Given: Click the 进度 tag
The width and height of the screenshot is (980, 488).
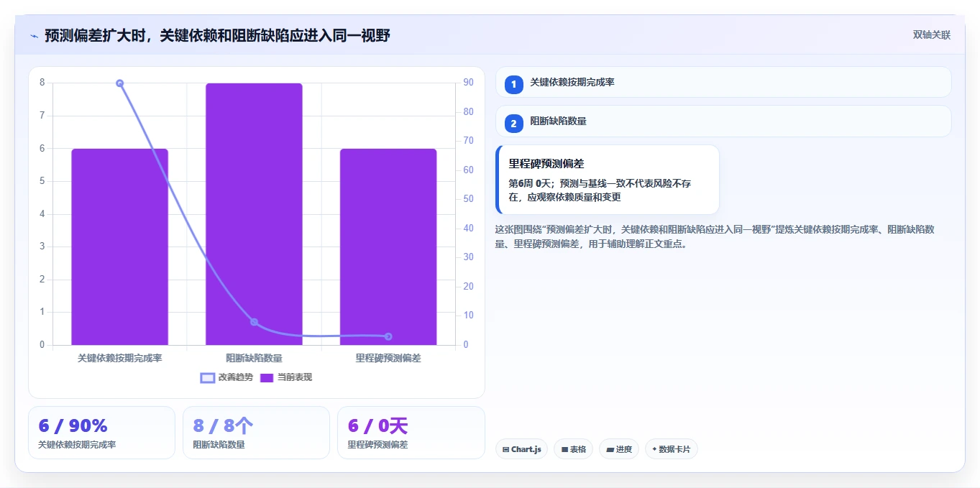Looking at the screenshot, I should click(x=619, y=449).
